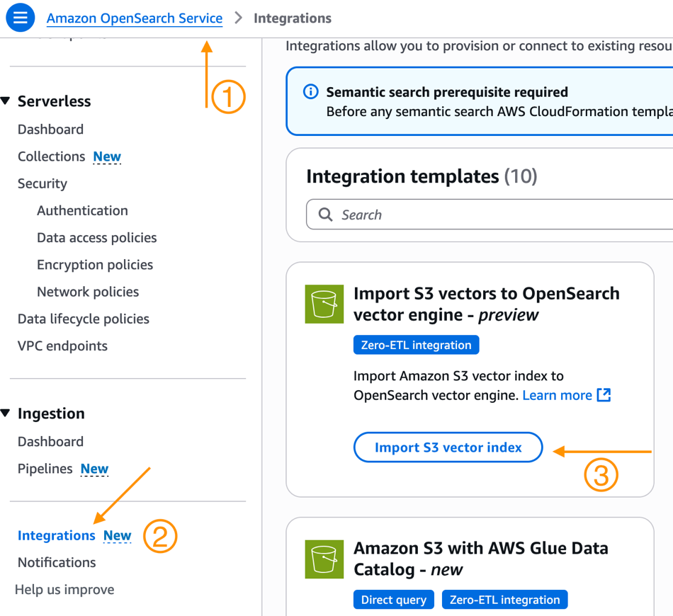Click Zero-ETL integration badge on Glue Data Catalog card
673x616 pixels.
(504, 599)
